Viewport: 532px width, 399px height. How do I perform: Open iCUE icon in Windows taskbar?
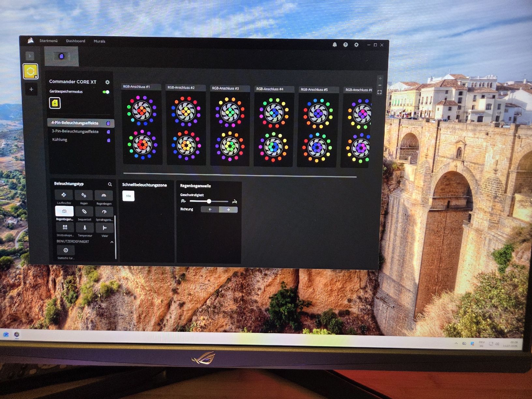pos(17,335)
